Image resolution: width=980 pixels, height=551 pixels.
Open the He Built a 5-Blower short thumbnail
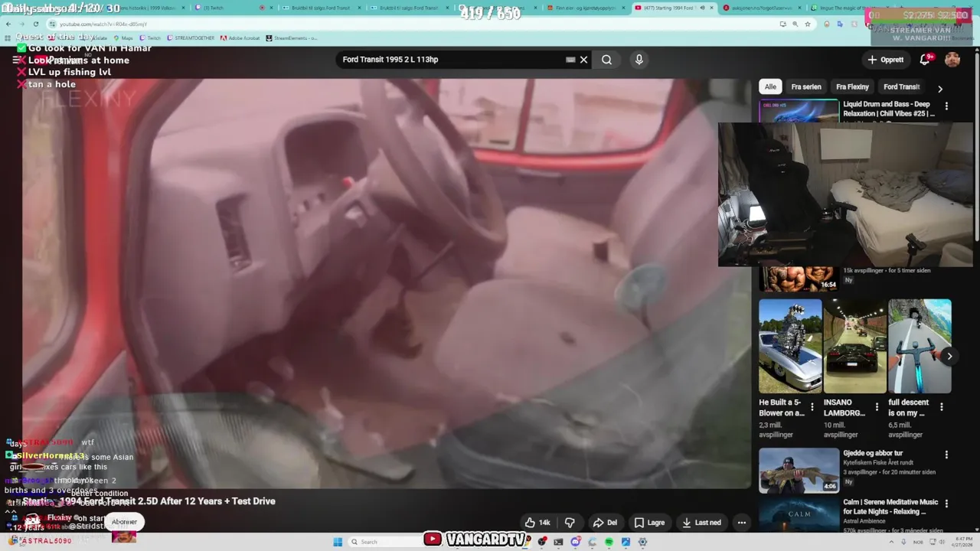pyautogui.click(x=790, y=346)
